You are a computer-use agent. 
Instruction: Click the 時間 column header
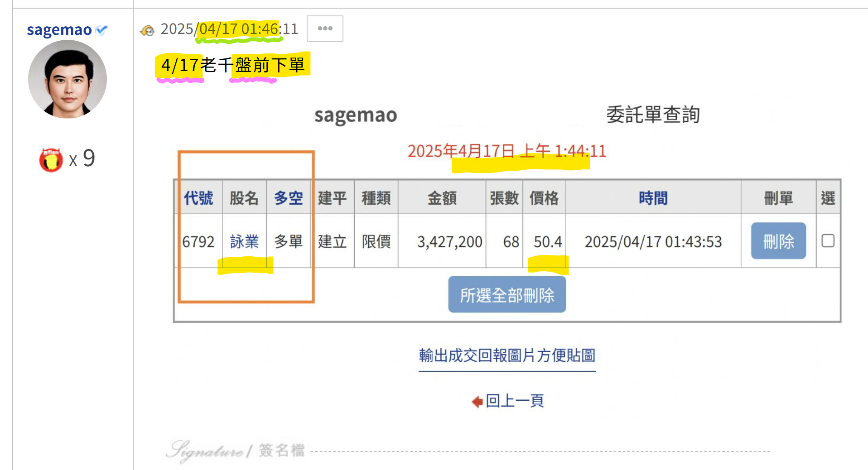[x=652, y=197]
